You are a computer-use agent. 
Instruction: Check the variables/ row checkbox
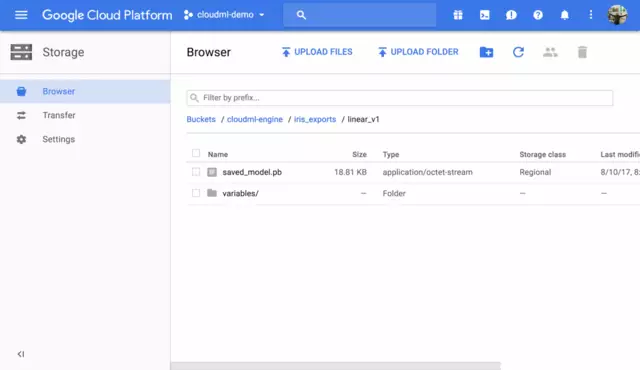196,193
